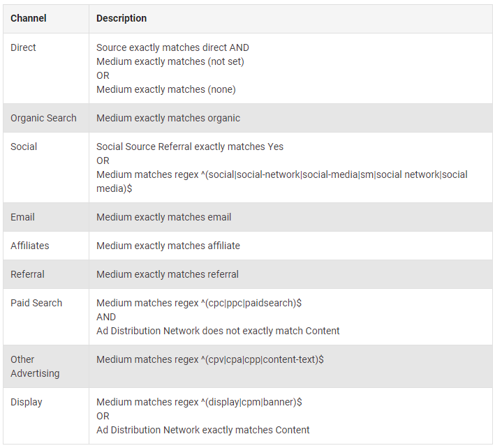Viewport: 495px width, 448px height.
Task: Click the Display channel name
Action: click(27, 402)
